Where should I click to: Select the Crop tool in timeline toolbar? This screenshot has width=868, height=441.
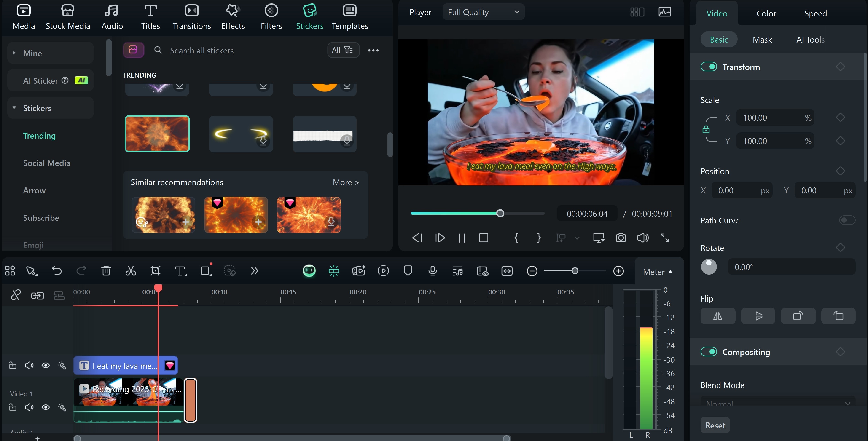click(x=155, y=271)
